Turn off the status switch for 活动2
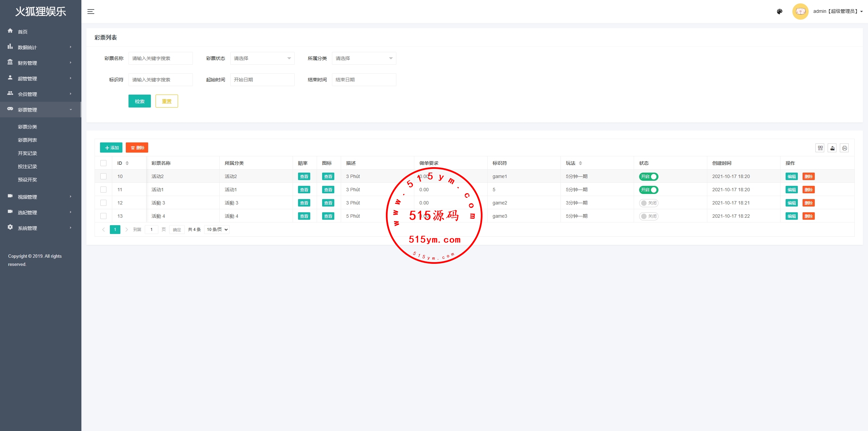The image size is (868, 431). point(648,176)
